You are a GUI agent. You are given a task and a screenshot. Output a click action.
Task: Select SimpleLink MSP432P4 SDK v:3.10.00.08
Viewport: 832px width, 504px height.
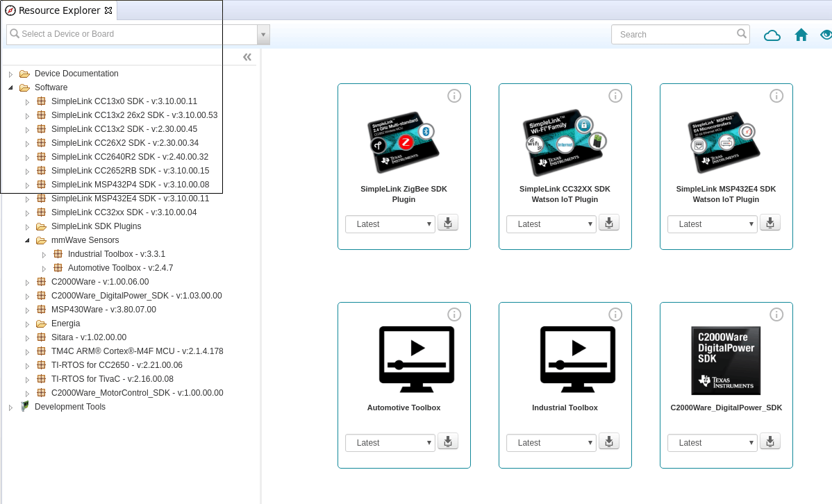130,185
